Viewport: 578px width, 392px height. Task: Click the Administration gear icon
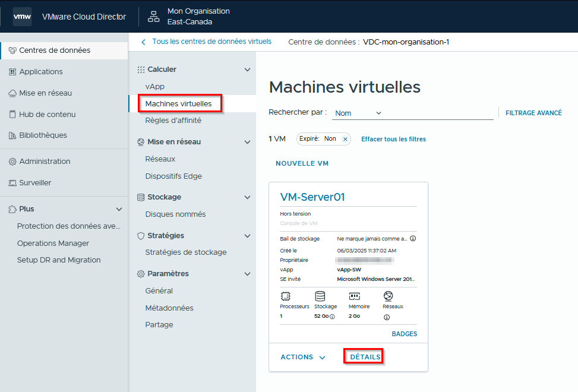click(12, 162)
